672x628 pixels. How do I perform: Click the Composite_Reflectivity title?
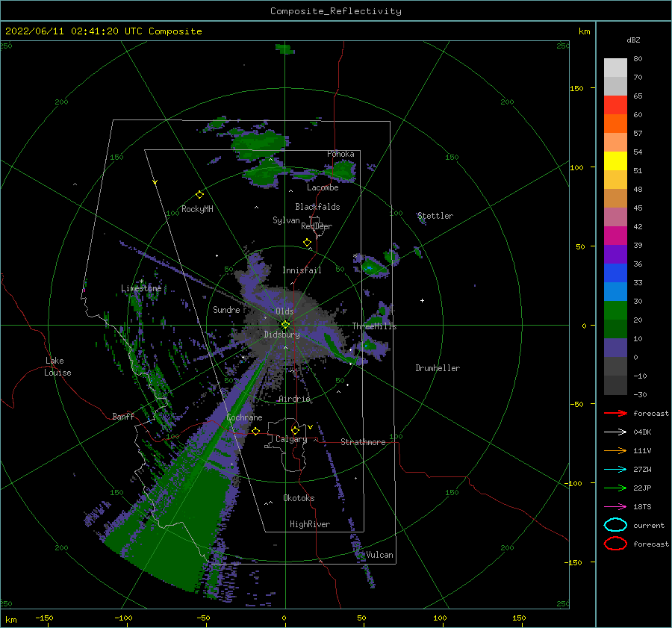coord(336,11)
